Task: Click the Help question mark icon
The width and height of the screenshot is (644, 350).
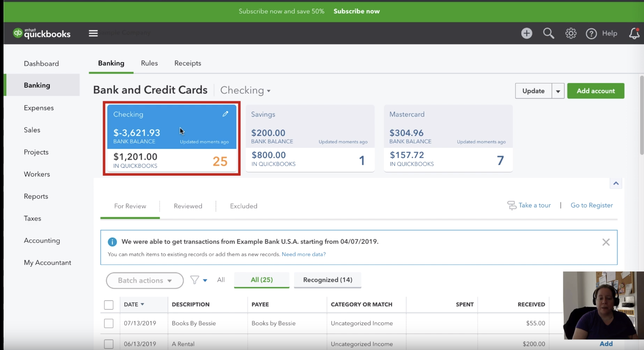Action: click(x=591, y=33)
